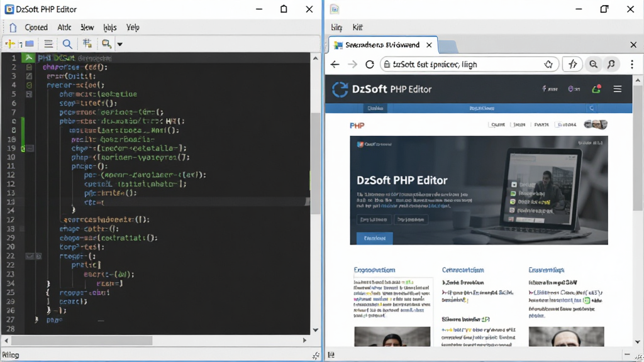Click the first outlined button in hero banner

pyautogui.click(x=374, y=219)
